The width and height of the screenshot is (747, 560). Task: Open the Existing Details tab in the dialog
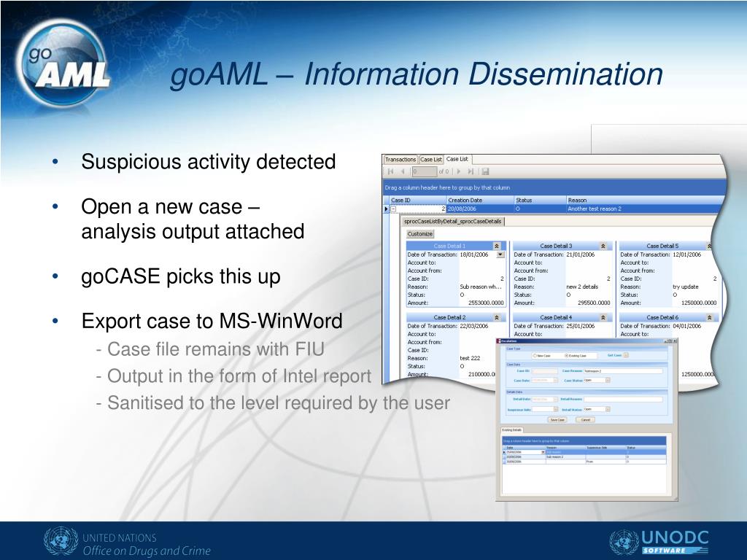coord(511,430)
